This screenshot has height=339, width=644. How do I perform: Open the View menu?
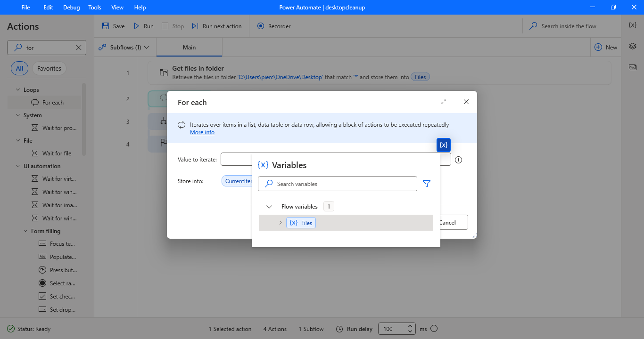(x=117, y=8)
